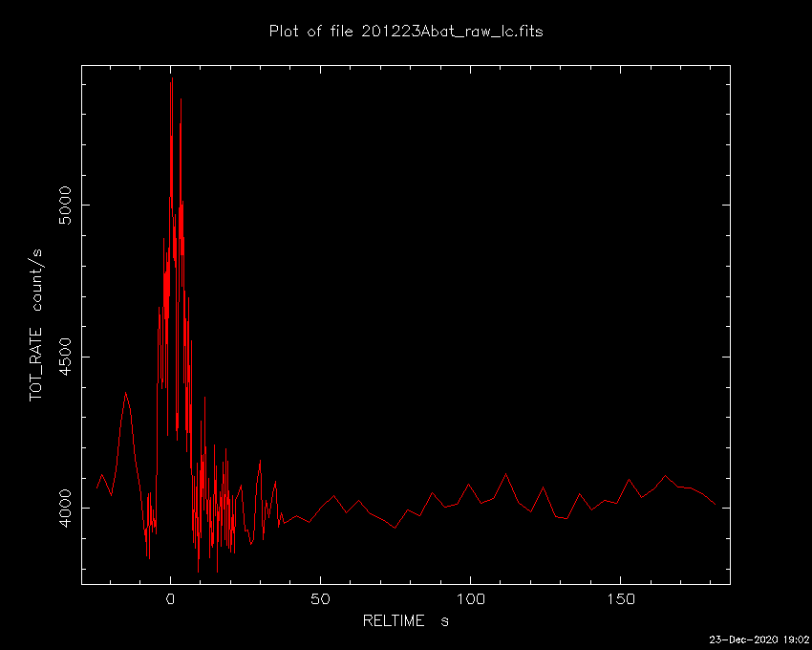
Task: Click the timestamp '23-Dec-2020 19:02'
Action: click(x=759, y=639)
